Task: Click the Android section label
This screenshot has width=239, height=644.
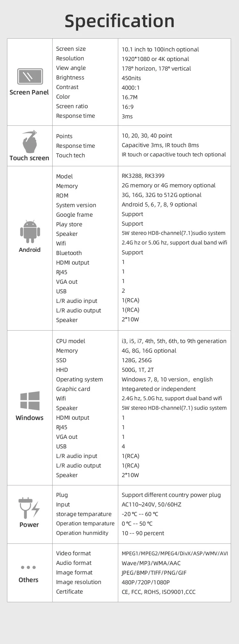Action: [x=30, y=250]
